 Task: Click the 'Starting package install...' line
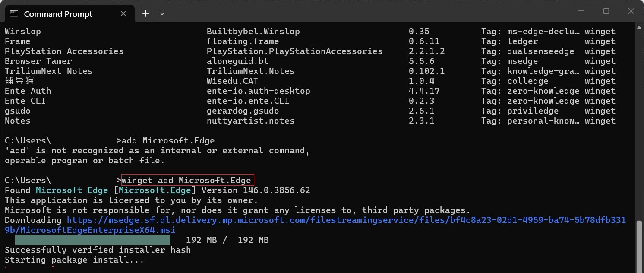coord(74,260)
